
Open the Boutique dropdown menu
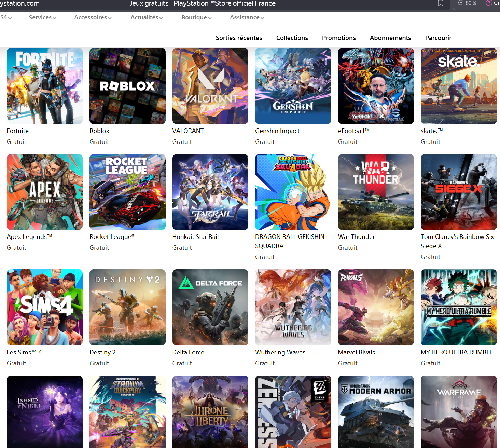point(196,17)
